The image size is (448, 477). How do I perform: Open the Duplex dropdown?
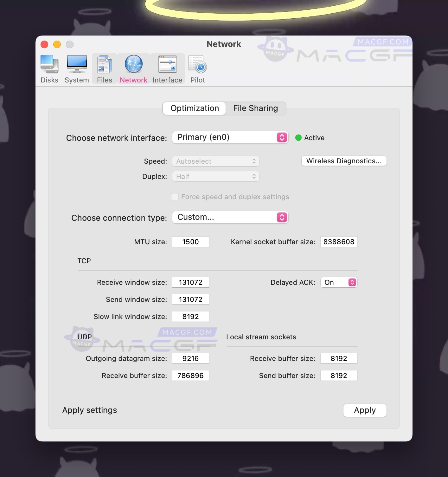(215, 176)
